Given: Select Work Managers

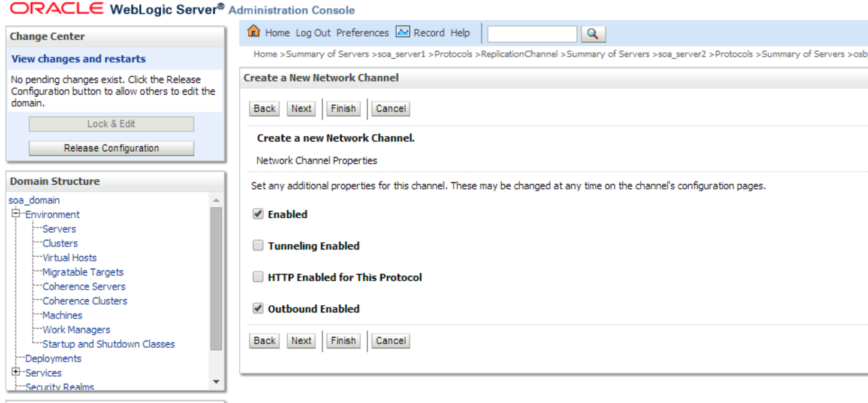Looking at the screenshot, I should click(x=76, y=330).
